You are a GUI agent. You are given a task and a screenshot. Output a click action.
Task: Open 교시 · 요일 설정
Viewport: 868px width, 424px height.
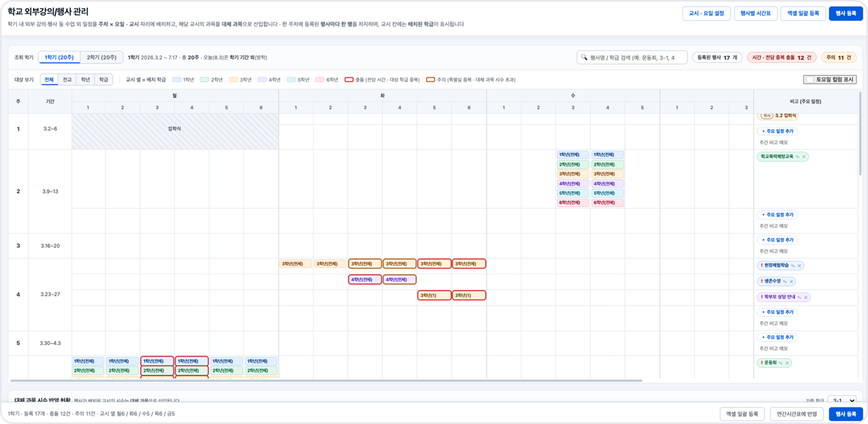(706, 13)
